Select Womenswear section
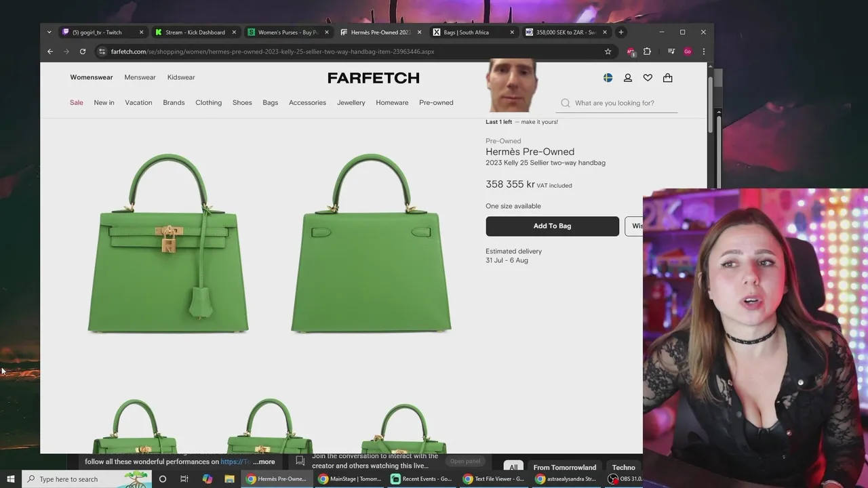The image size is (868, 488). point(91,77)
